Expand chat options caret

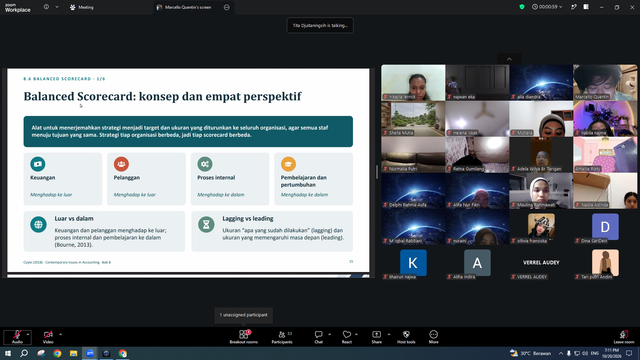coord(329,334)
